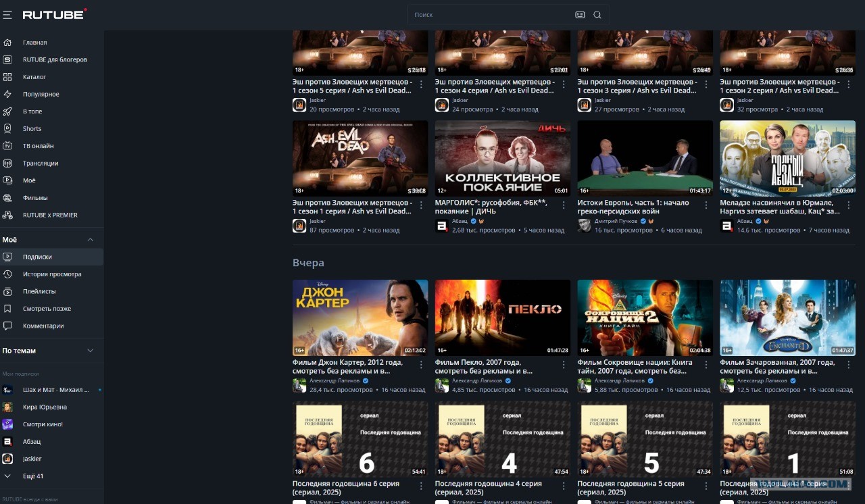Click the Подписки icon
Image resolution: width=865 pixels, height=504 pixels.
[7, 257]
